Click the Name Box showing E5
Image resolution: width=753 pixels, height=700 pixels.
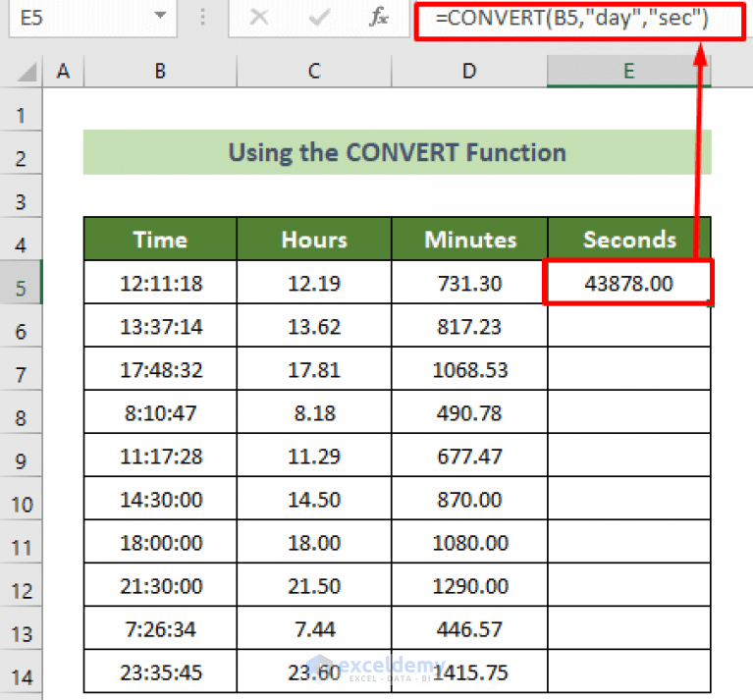pyautogui.click(x=92, y=18)
